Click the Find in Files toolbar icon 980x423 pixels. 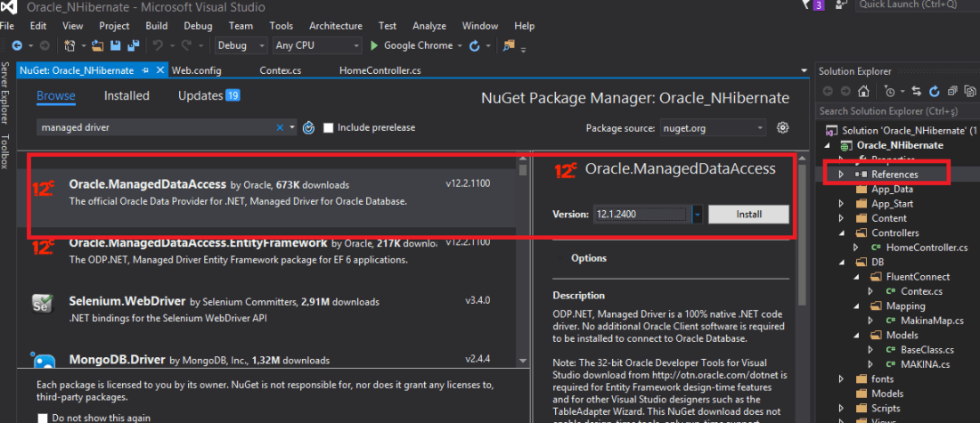click(x=508, y=45)
